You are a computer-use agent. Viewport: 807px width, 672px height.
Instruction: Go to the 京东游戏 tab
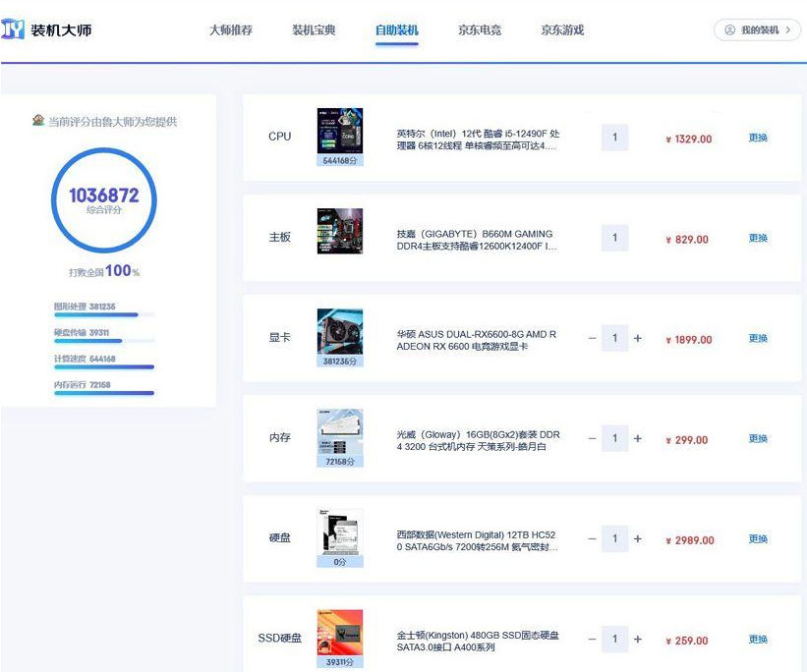click(562, 30)
